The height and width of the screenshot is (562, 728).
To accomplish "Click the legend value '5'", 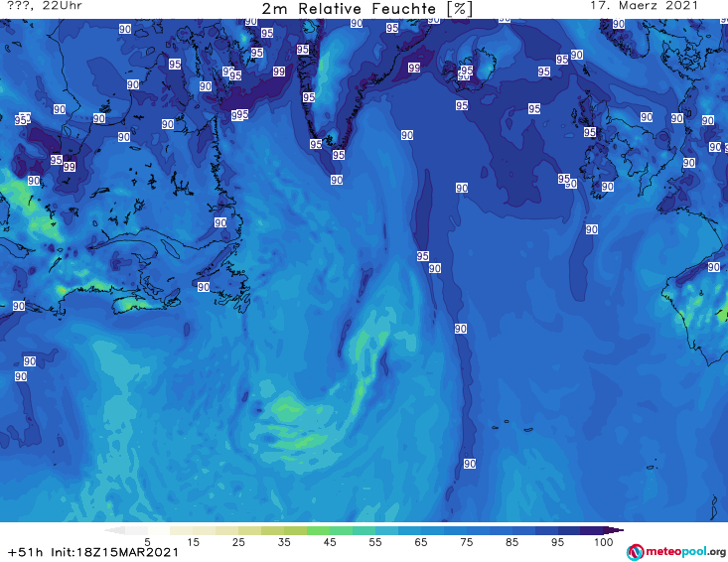I will tap(147, 542).
